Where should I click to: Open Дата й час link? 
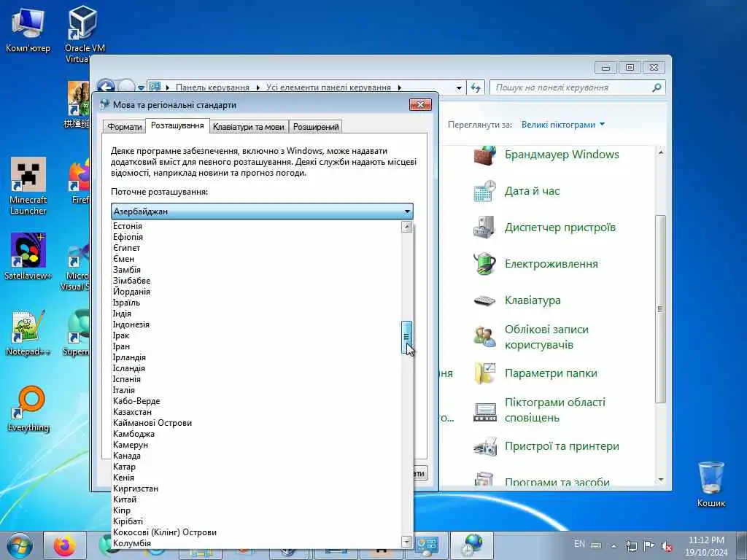(532, 192)
